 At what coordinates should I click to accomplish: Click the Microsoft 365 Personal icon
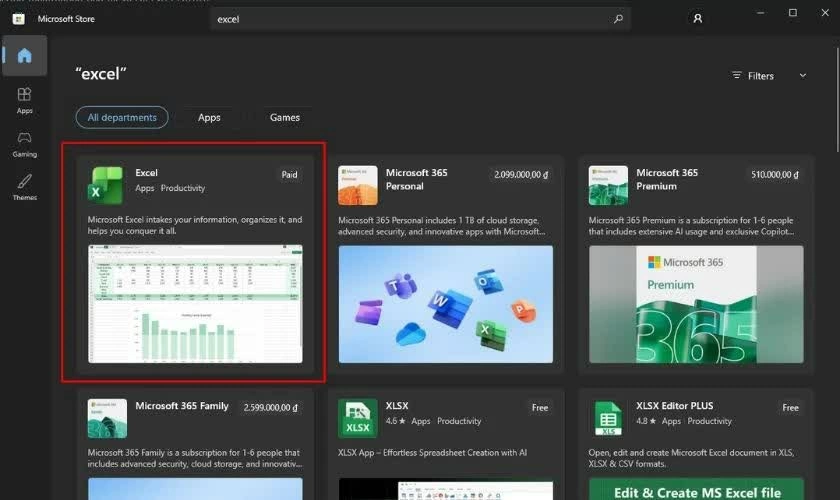coord(357,185)
